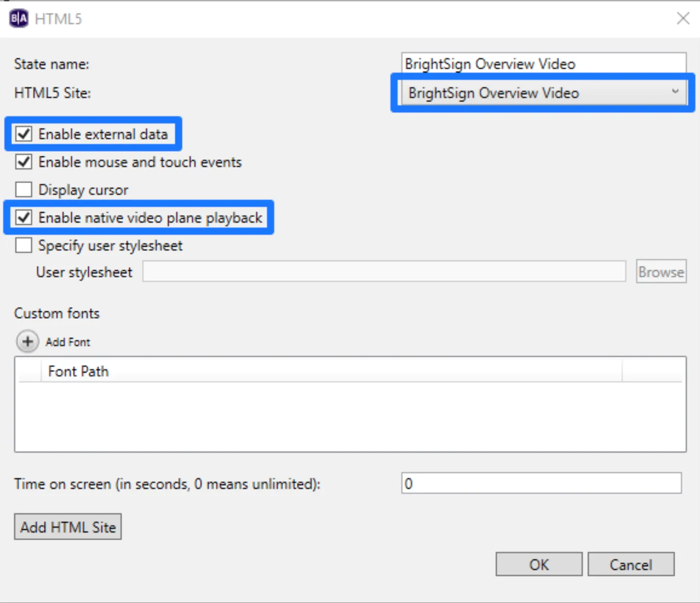Click the User stylesheet path field

coord(384,271)
